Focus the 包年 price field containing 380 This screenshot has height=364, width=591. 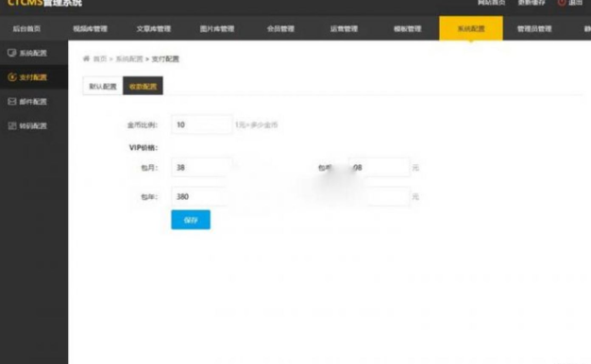[x=200, y=196]
